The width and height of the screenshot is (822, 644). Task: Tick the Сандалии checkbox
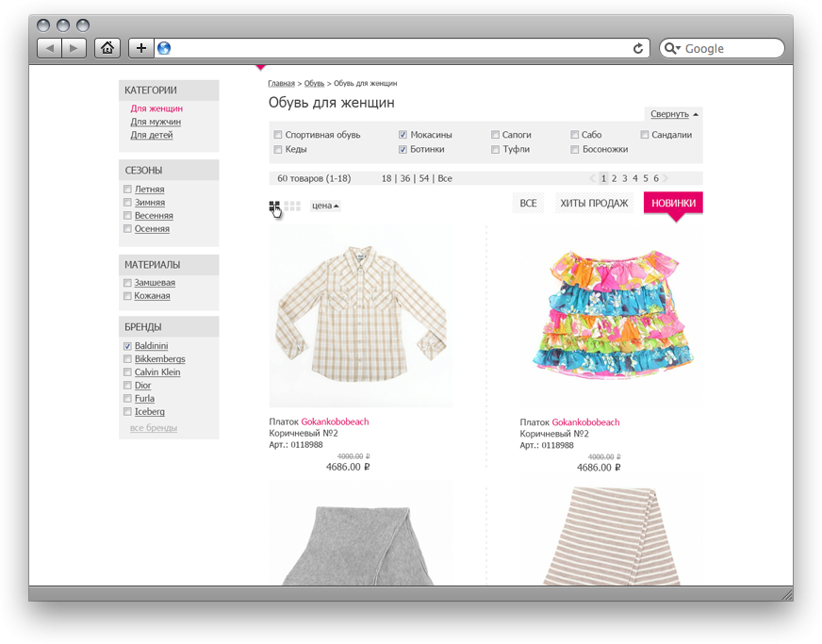point(644,135)
